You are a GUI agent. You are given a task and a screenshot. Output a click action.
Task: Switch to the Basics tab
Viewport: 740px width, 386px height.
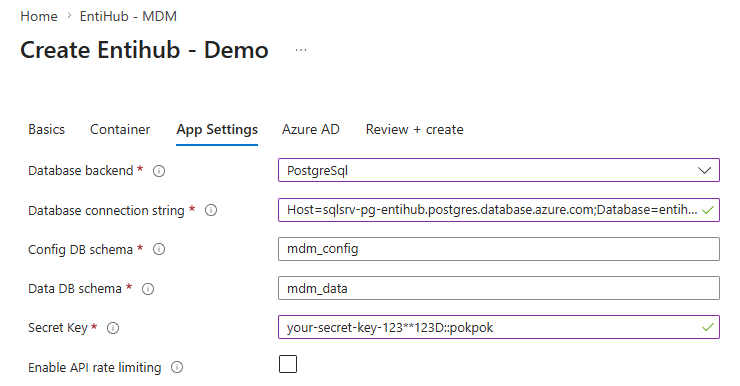coord(46,129)
